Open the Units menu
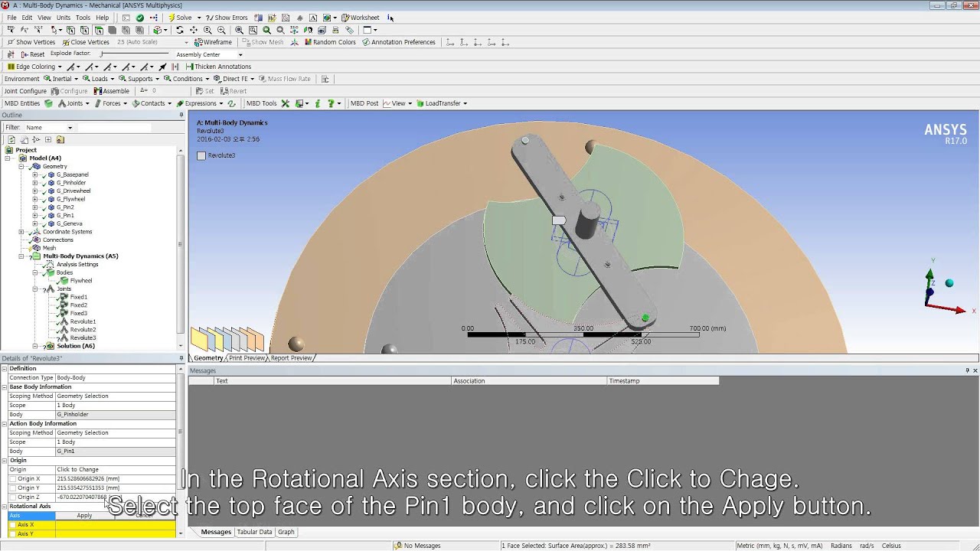980x551 pixels. click(x=63, y=18)
